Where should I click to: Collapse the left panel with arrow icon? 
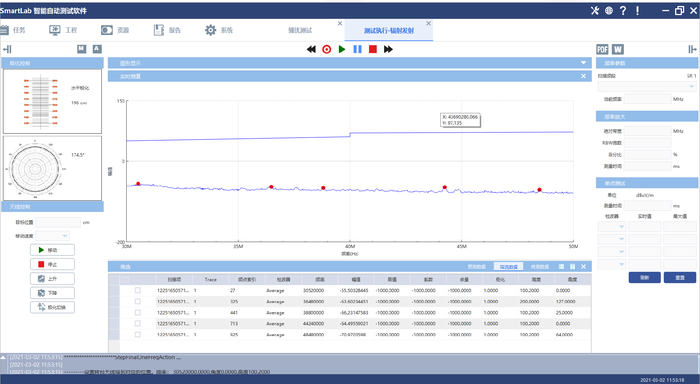pyautogui.click(x=7, y=49)
